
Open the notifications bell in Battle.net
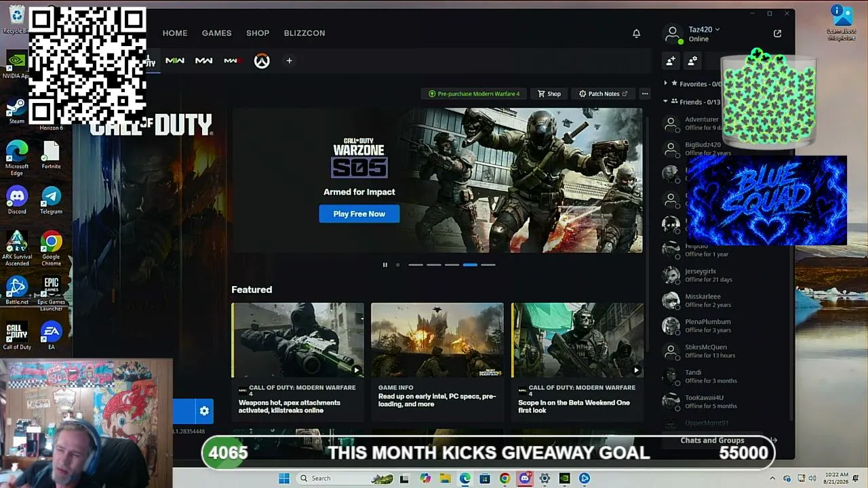(636, 33)
